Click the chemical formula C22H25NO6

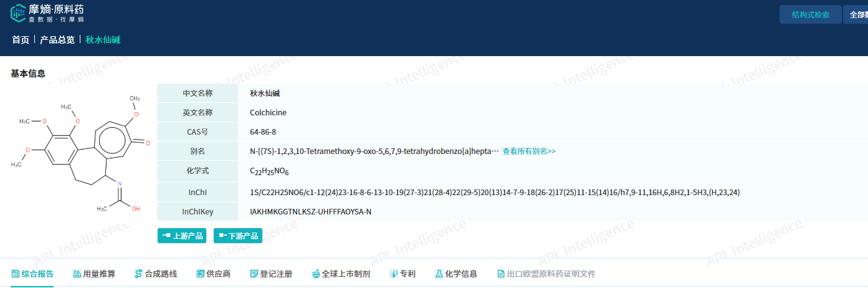pyautogui.click(x=269, y=171)
